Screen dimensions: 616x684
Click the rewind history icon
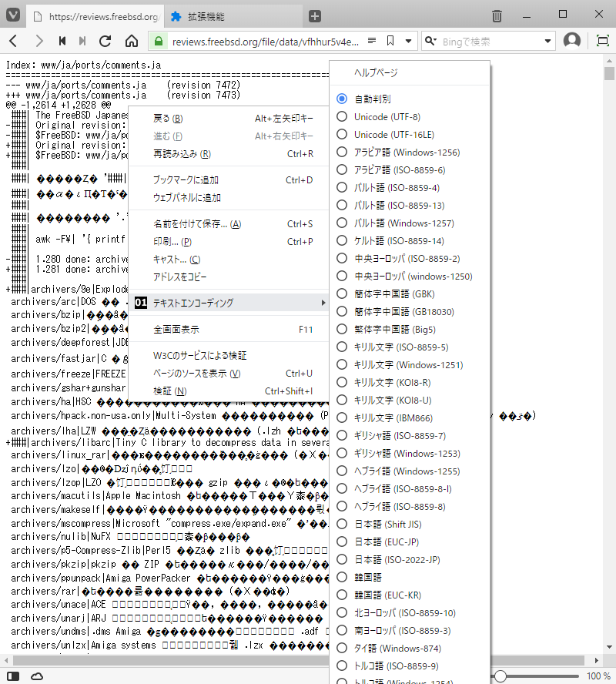coord(62,41)
